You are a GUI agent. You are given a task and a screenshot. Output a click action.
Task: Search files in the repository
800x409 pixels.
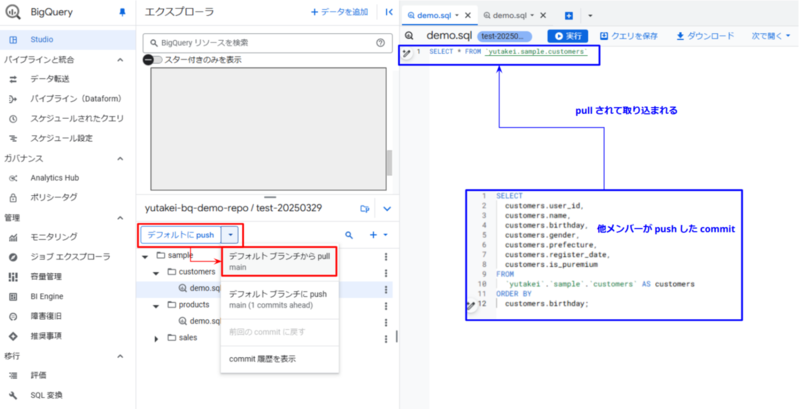349,235
